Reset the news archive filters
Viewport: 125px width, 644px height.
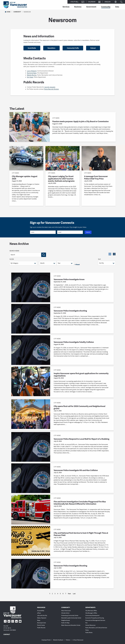77,265
